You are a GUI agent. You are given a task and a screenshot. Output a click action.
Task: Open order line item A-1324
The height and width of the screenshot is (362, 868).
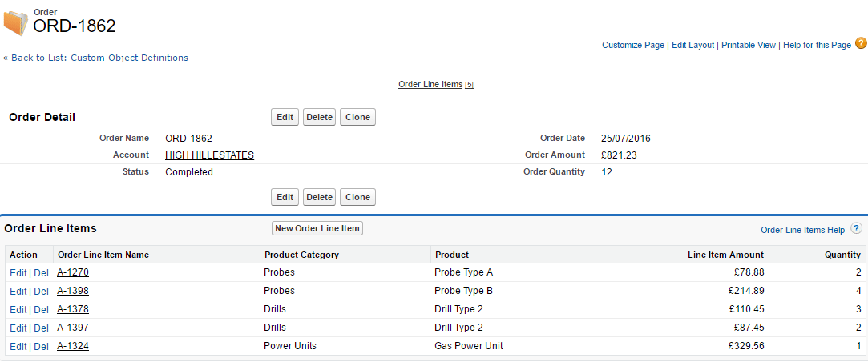[x=73, y=346]
